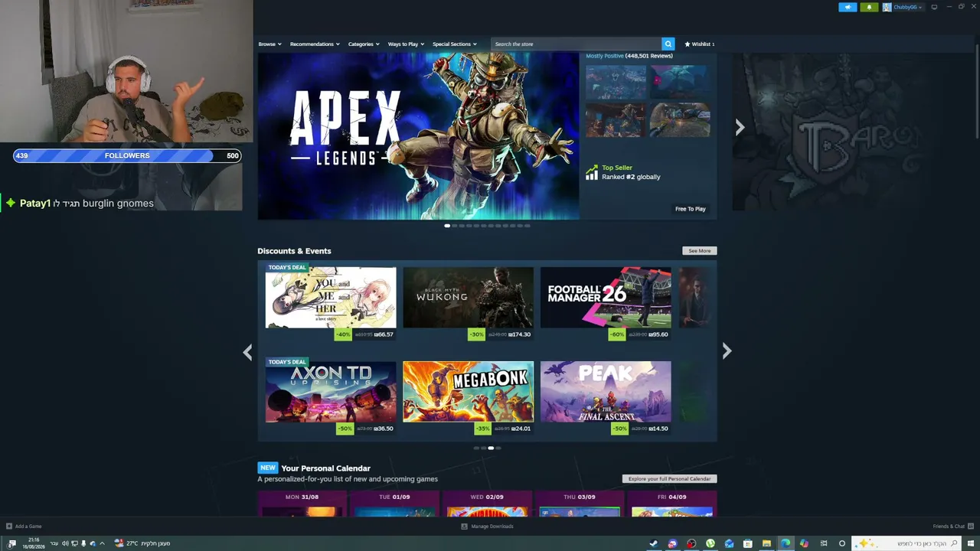980x551 pixels.
Task: Go to previous Discounts & Events page
Action: tap(247, 351)
